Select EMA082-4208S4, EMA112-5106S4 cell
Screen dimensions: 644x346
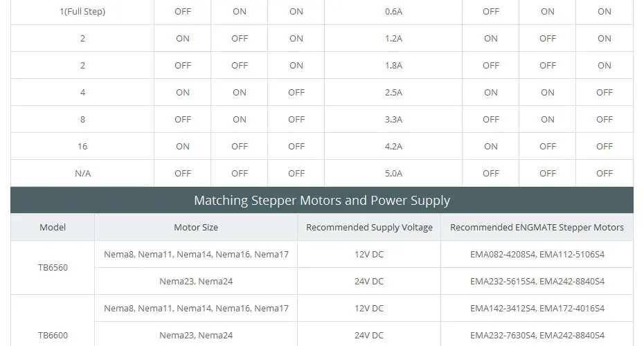pyautogui.click(x=537, y=254)
